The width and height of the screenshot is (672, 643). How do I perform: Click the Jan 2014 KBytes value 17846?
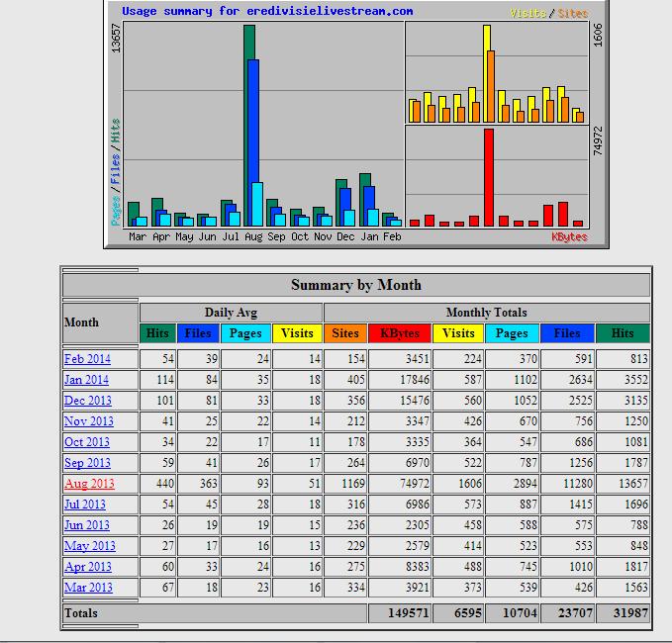pos(415,380)
